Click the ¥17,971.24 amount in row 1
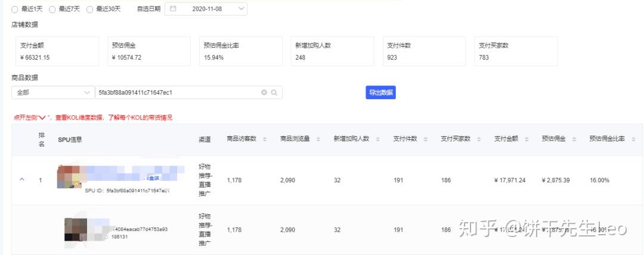This screenshot has height=255, width=644. tap(510, 180)
